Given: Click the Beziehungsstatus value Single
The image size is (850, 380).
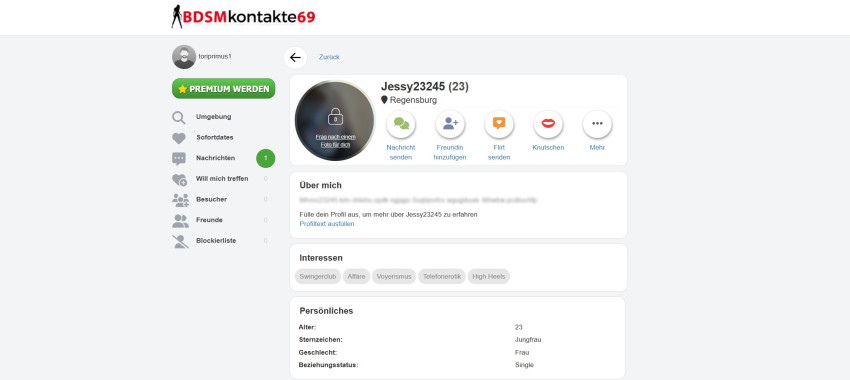Looking at the screenshot, I should 524,365.
